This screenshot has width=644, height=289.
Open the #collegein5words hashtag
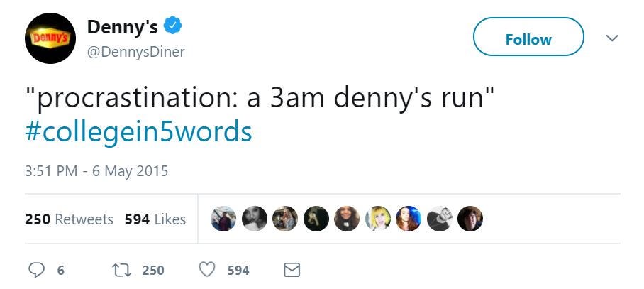(139, 131)
